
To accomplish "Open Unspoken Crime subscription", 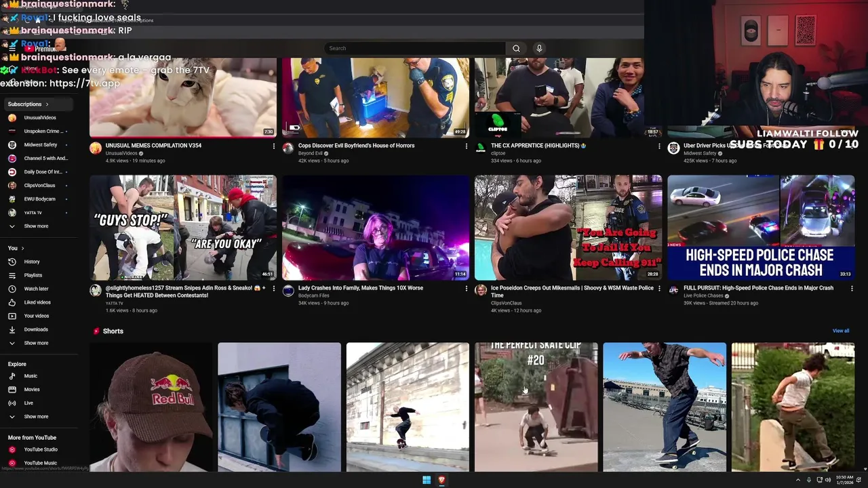I will (42, 131).
